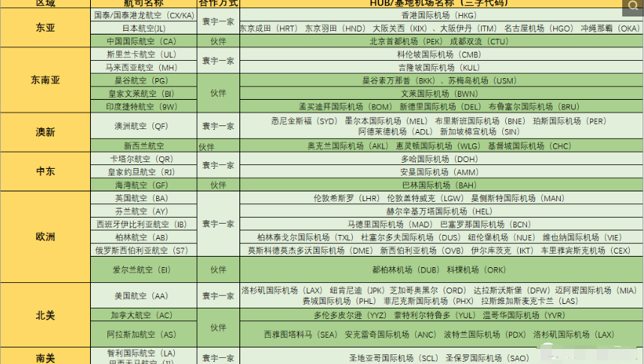Click 澳洲航空 (QF) cell
This screenshot has height=364, width=644.
tap(144, 126)
